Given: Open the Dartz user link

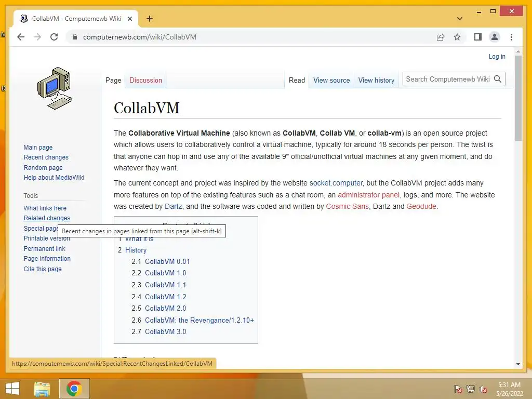Looking at the screenshot, I should pos(173,206).
